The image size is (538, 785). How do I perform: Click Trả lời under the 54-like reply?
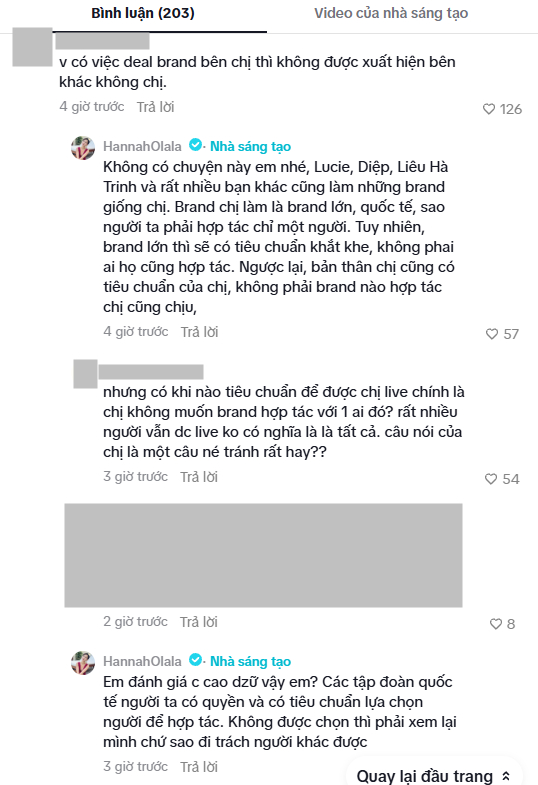pyautogui.click(x=199, y=477)
